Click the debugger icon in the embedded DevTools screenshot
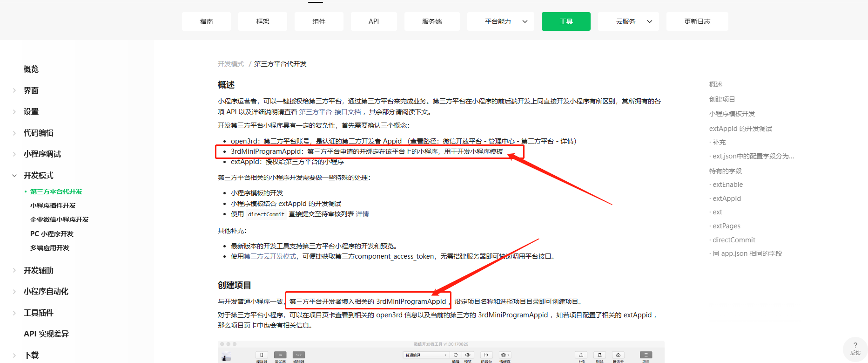Image resolution: width=868 pixels, height=363 pixels. tap(280, 355)
